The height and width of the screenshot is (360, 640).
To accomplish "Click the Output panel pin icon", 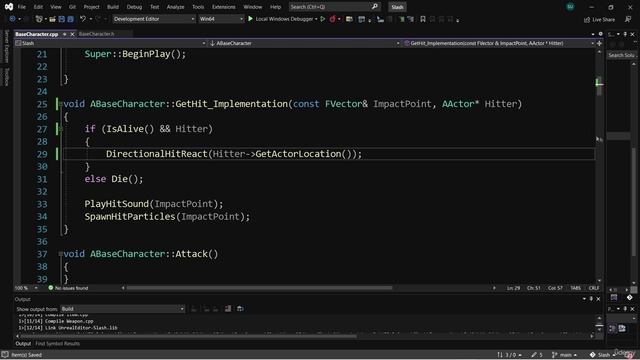I will point(591,299).
